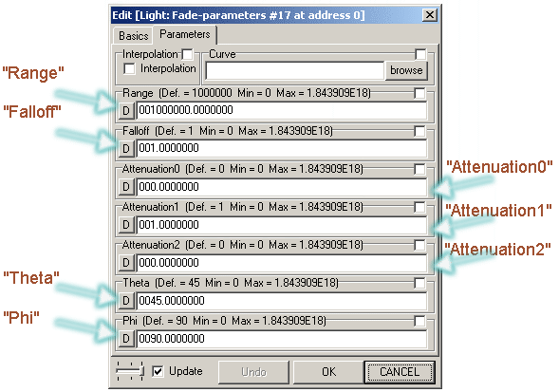Click the D default button for Phi
559x392 pixels.
(126, 339)
